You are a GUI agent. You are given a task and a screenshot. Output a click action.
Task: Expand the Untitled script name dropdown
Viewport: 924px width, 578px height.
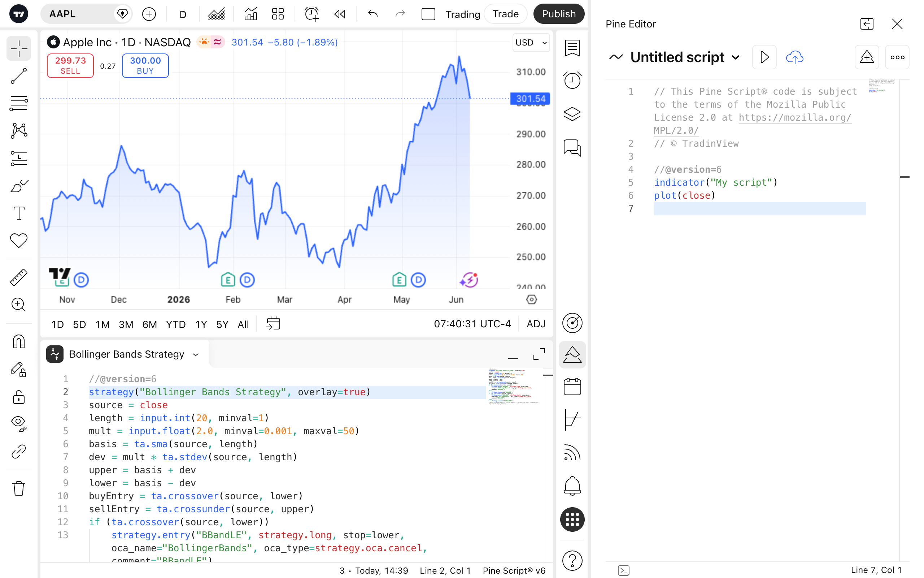click(735, 58)
